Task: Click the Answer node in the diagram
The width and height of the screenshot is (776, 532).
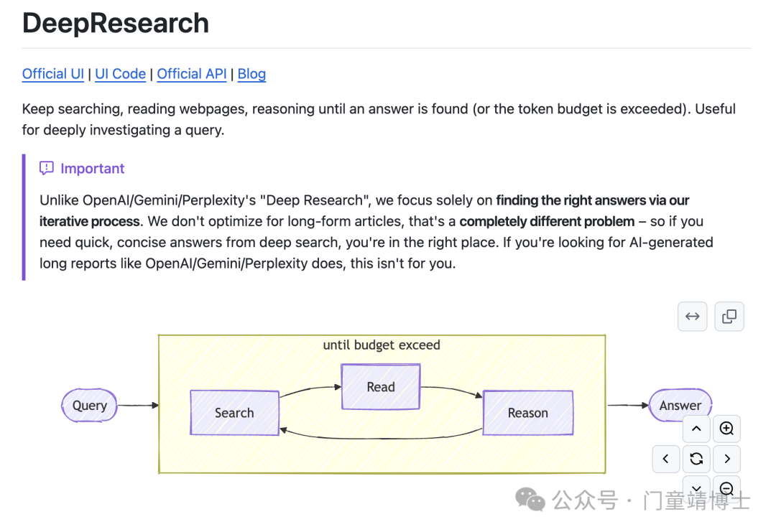Action: 680,406
